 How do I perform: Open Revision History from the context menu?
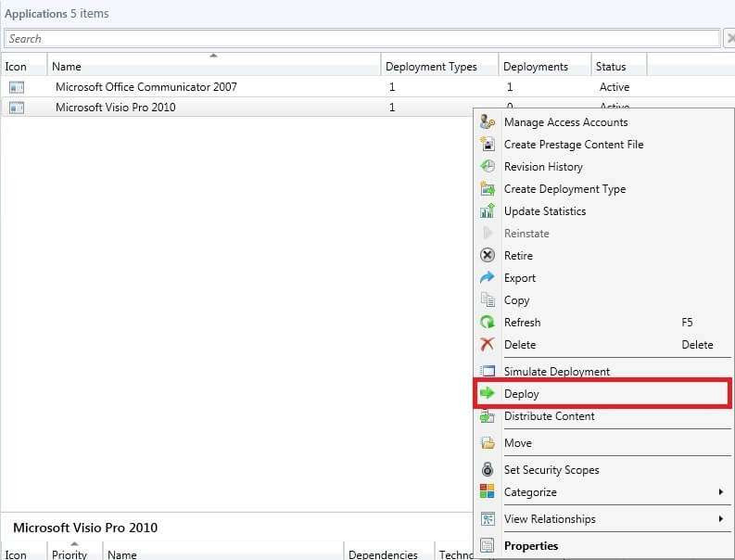[x=603, y=167]
